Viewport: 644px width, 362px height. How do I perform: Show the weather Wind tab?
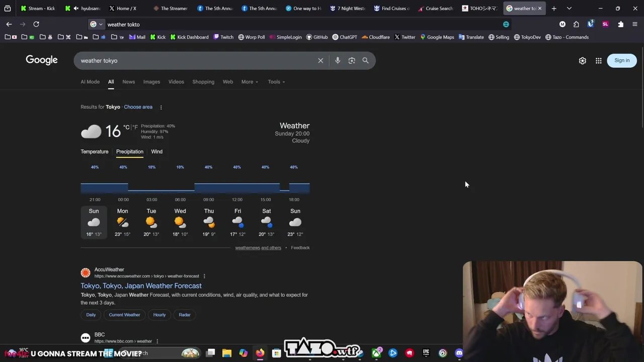(x=156, y=151)
